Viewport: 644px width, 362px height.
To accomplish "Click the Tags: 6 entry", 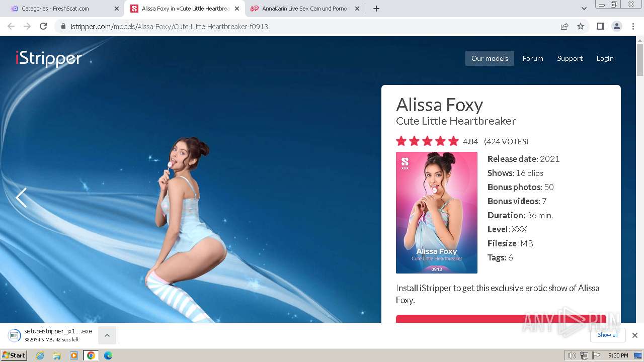I will (x=500, y=257).
